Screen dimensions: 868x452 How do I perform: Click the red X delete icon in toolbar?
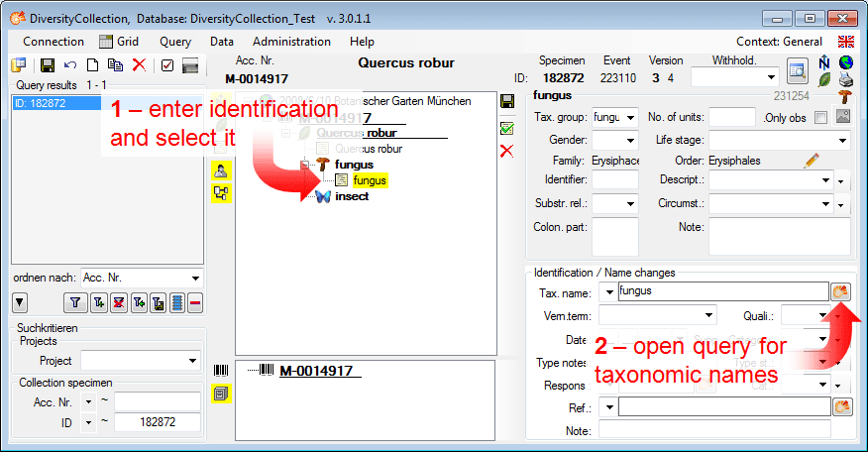coord(139,65)
